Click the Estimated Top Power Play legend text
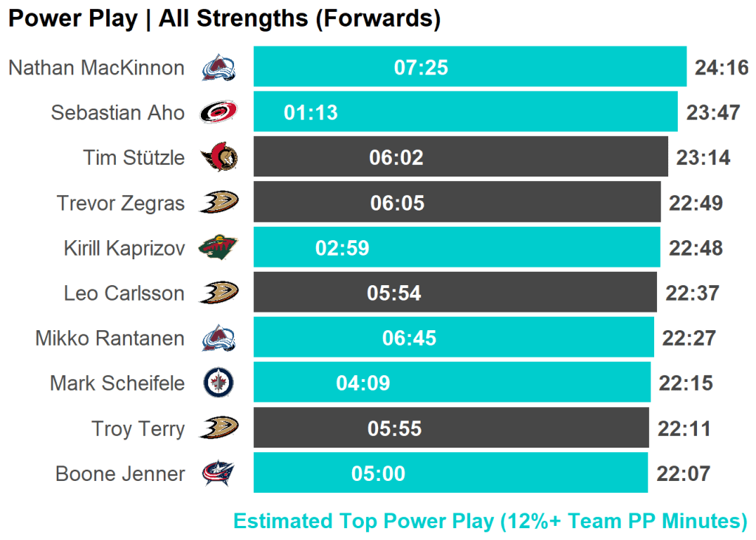Screen dimensions: 756x540 (x=490, y=522)
